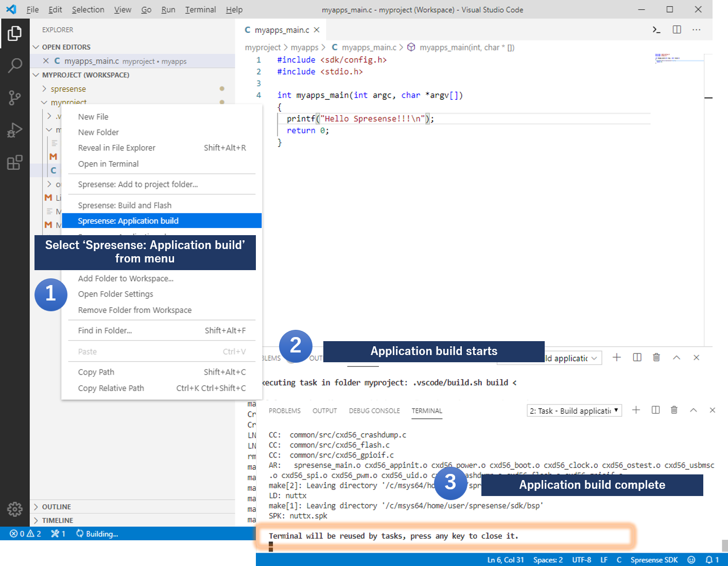The image size is (728, 566).
Task: Open the Search view in activity bar
Action: pyautogui.click(x=15, y=65)
